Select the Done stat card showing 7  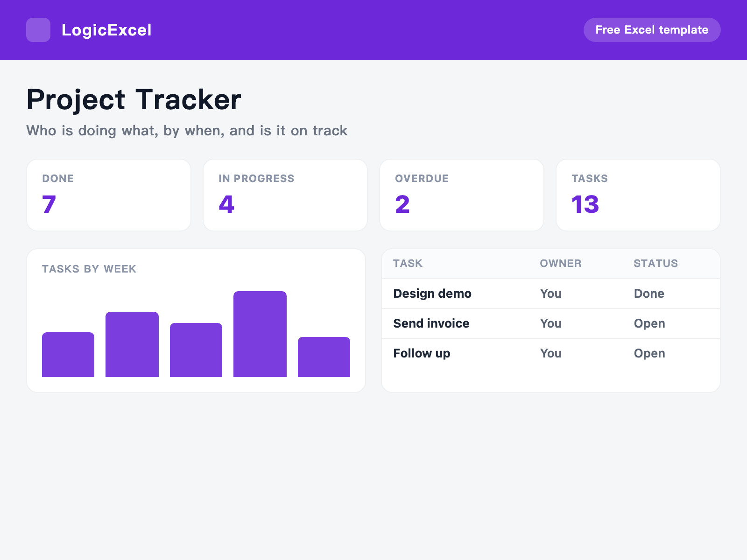(x=109, y=195)
